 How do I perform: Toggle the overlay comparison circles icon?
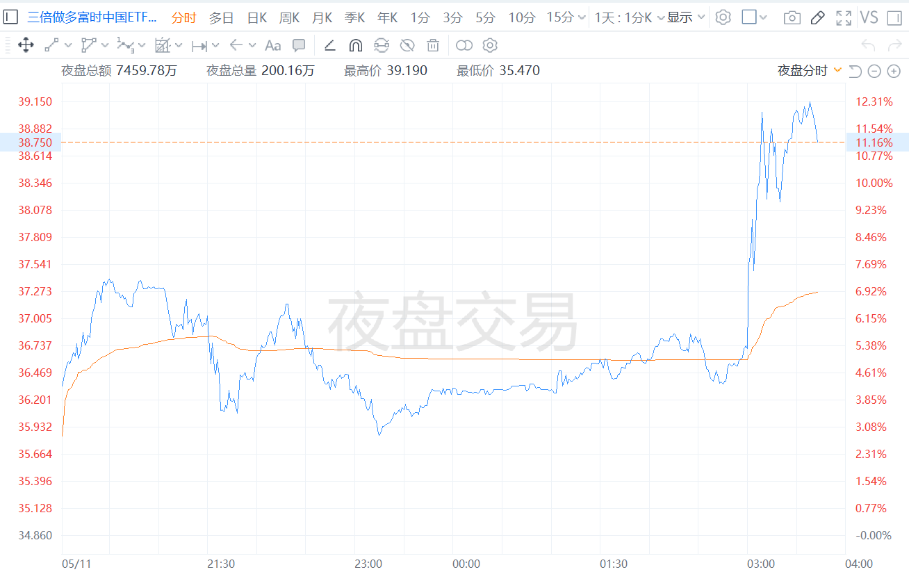(x=464, y=45)
